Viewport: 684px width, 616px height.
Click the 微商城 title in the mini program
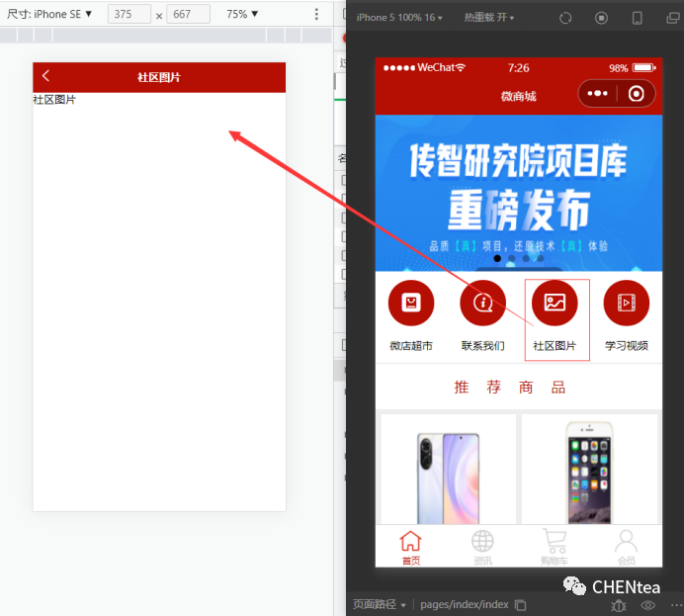518,96
